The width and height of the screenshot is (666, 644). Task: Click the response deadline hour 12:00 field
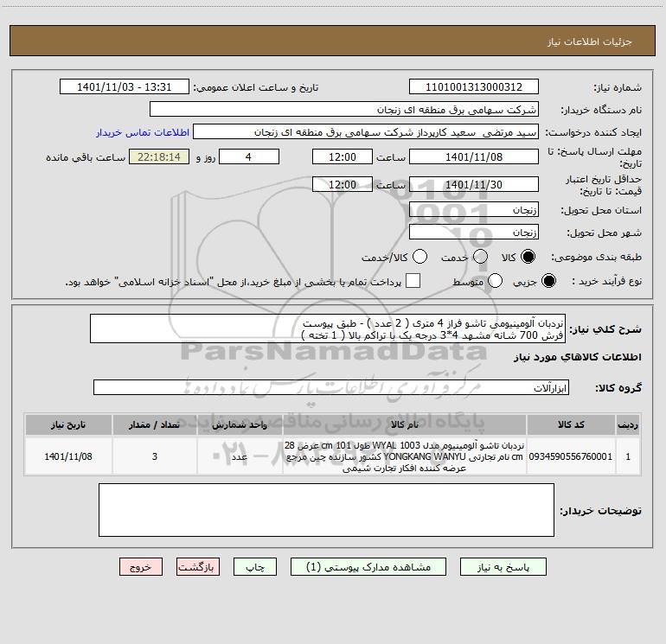pyautogui.click(x=343, y=156)
